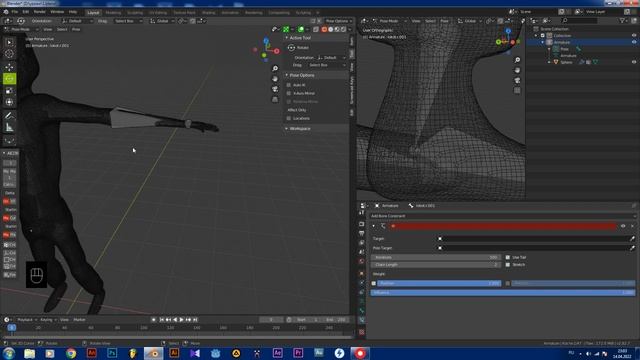The image size is (640, 360).
Task: Toggle Position weight checkbox
Action: pos(373,283)
